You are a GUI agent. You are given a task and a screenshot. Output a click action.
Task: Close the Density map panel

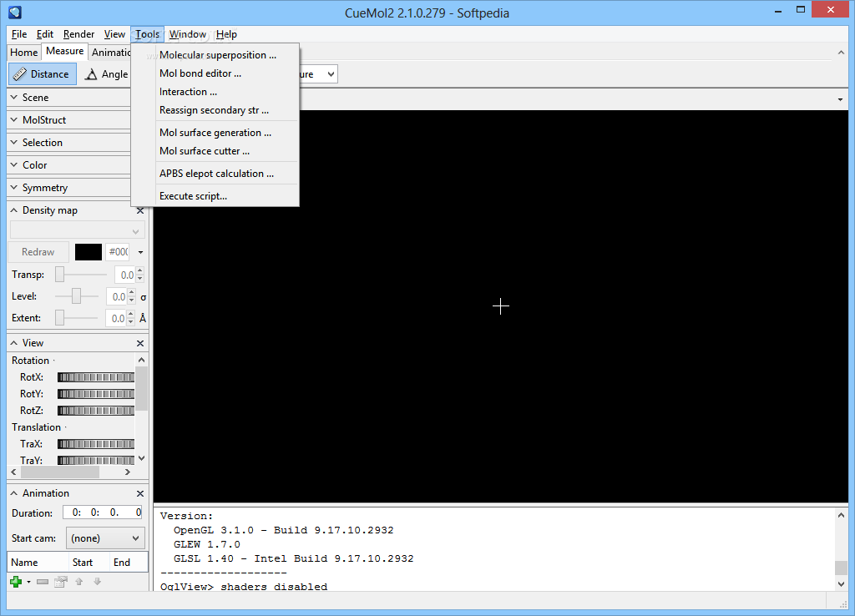(x=140, y=210)
